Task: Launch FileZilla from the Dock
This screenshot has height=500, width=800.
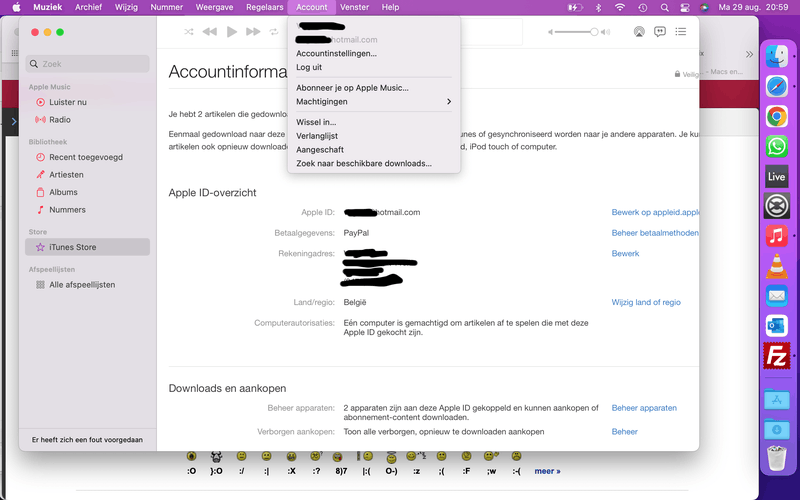Action: 777,356
